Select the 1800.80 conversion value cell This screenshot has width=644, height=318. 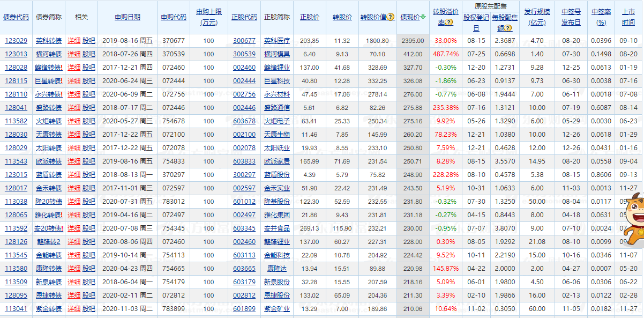point(378,41)
